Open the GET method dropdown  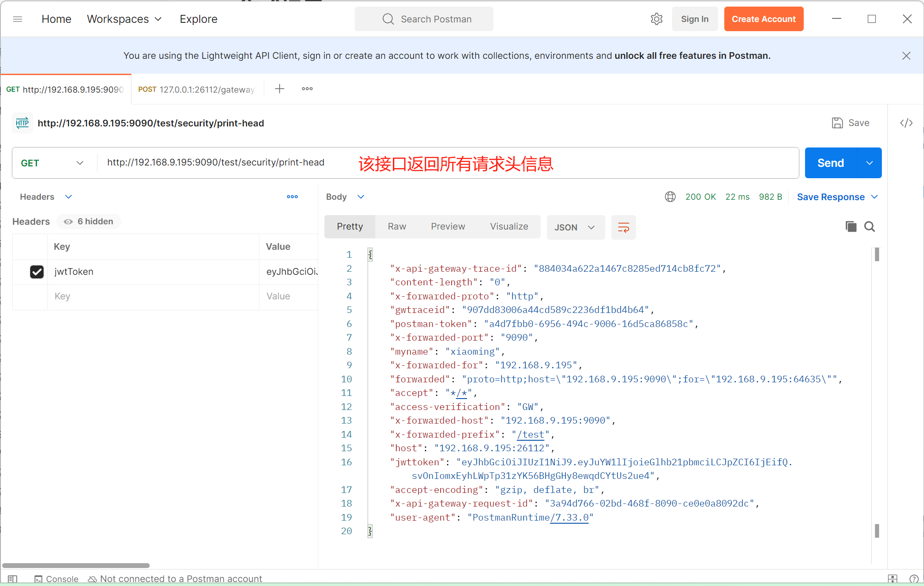click(52, 163)
